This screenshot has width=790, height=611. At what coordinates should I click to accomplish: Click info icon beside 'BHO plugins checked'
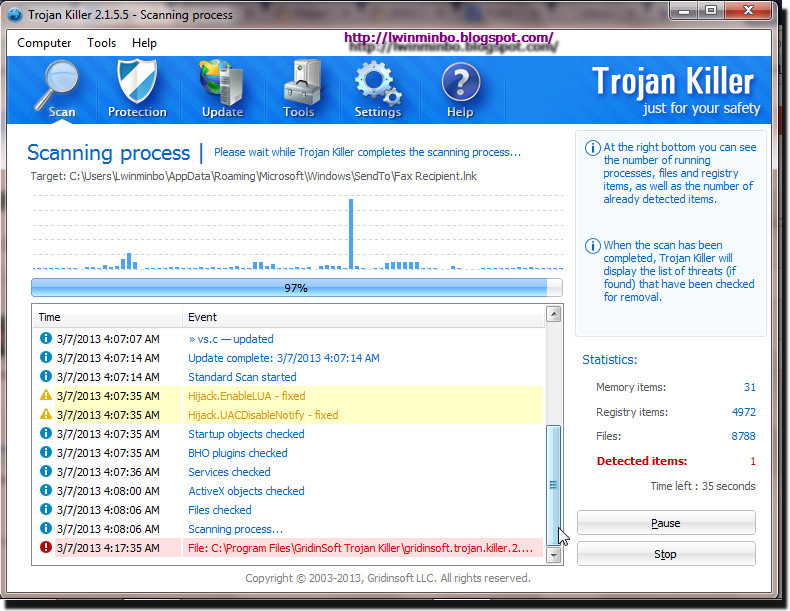tap(45, 452)
